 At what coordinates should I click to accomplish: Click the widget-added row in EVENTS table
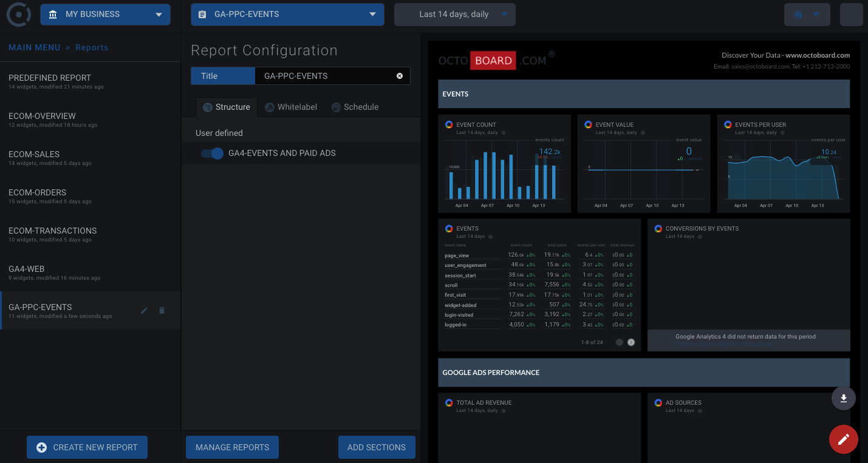coord(539,305)
